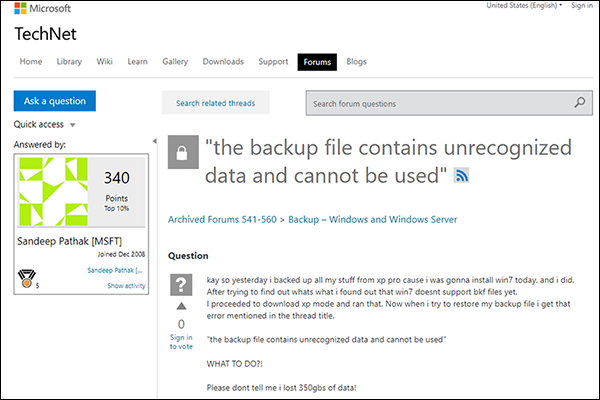Image resolution: width=600 pixels, height=400 pixels.
Task: Click the medal badge icon
Action: [x=26, y=277]
